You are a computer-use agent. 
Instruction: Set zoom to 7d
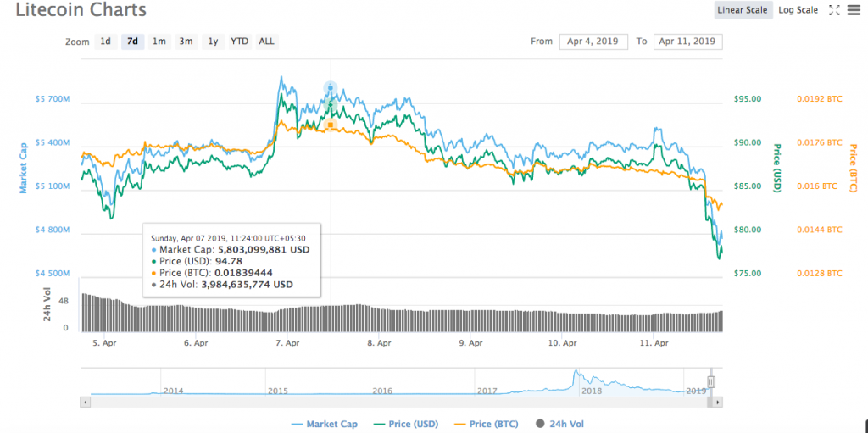pyautogui.click(x=132, y=42)
